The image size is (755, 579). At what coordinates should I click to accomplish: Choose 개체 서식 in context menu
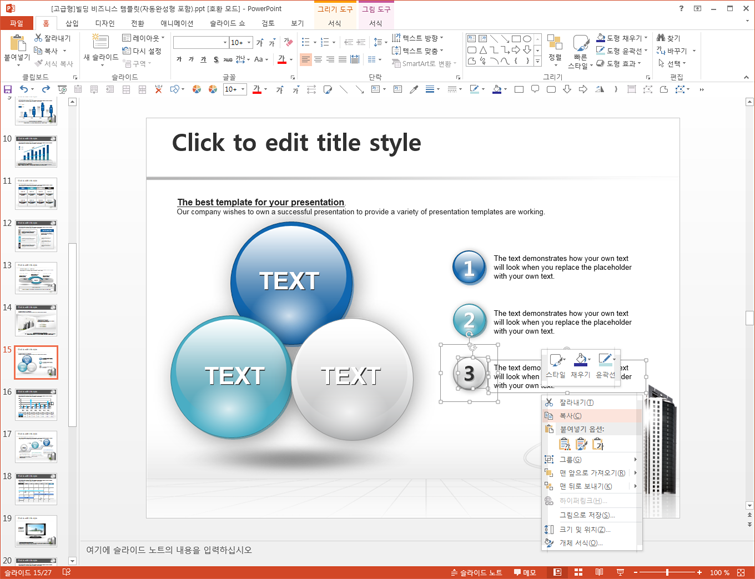(592, 543)
